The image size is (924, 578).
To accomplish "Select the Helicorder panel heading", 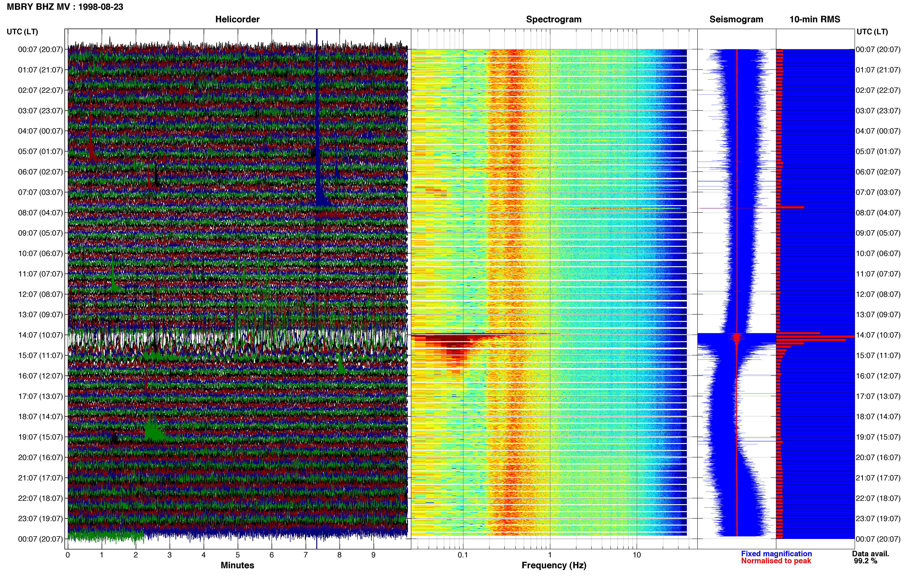I will 237,20.
